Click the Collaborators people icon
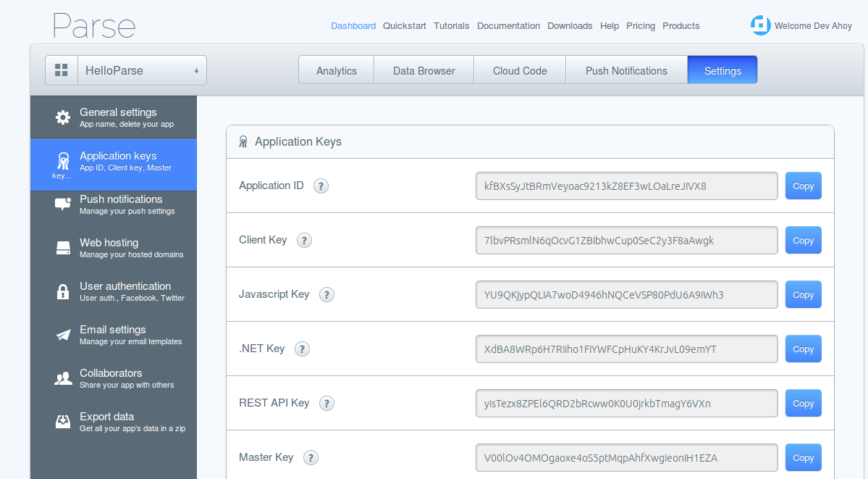 click(63, 378)
